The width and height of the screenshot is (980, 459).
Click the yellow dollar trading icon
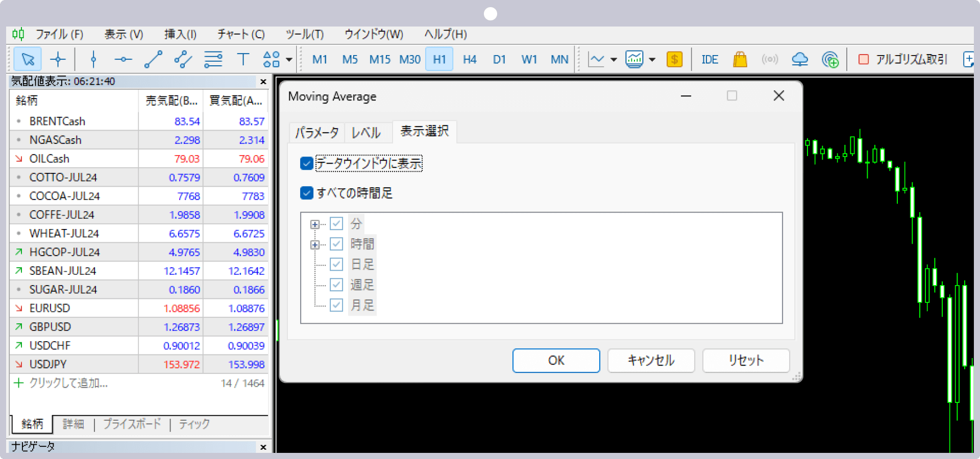[675, 60]
